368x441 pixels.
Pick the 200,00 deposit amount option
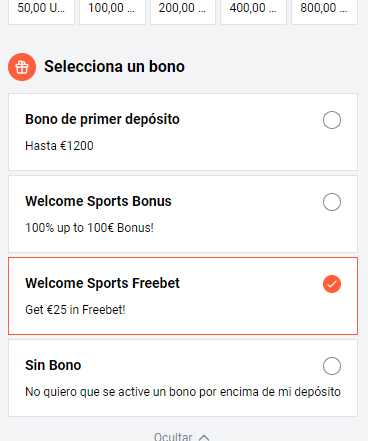pyautogui.click(x=183, y=10)
